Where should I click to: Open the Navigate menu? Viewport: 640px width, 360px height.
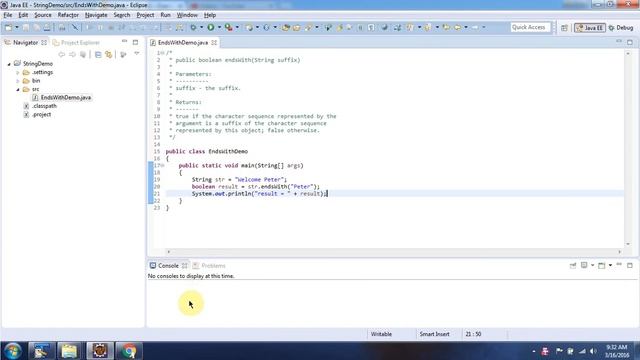point(96,15)
